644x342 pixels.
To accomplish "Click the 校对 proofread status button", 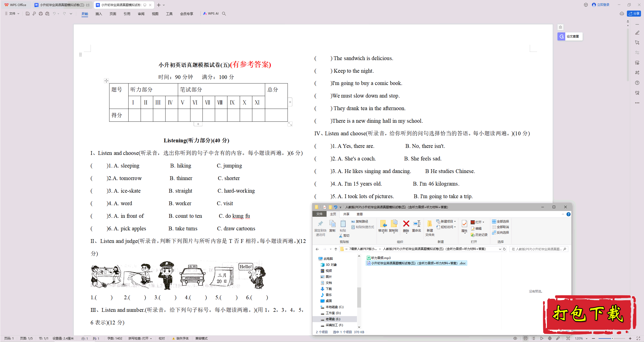I will [x=162, y=338].
